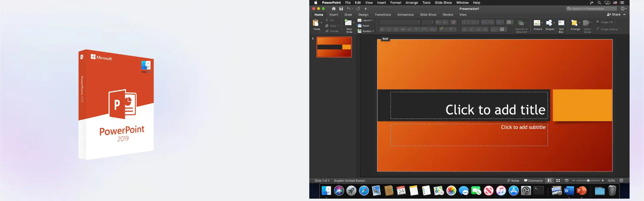Switch to Normal view button
Image resolution: width=644 pixels, height=201 pixels.
[549, 181]
